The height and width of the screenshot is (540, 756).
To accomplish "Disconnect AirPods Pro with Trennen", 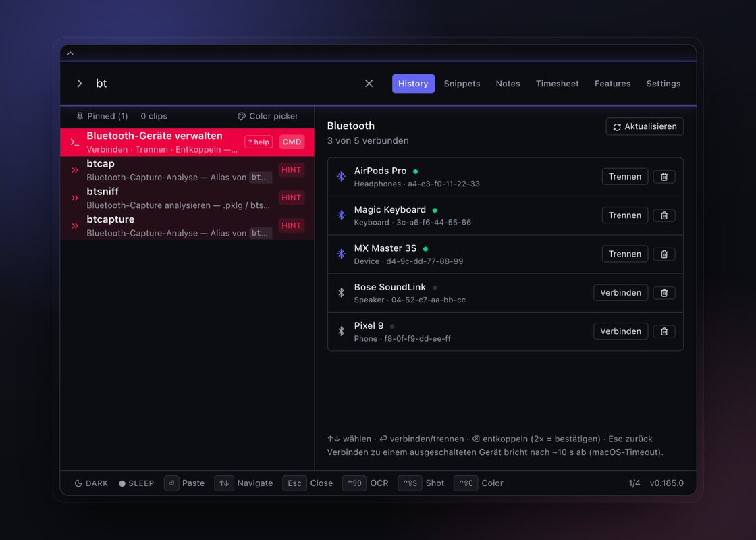I will (x=625, y=176).
